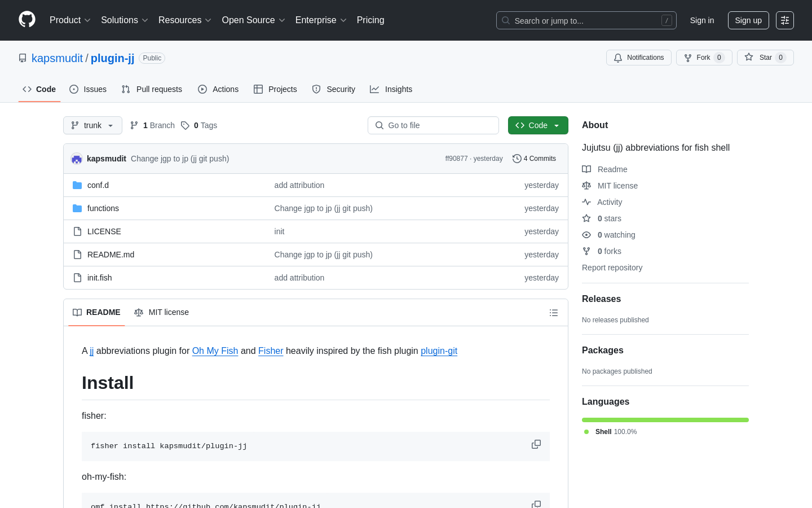Copy the omf install command
The width and height of the screenshot is (812, 508).
536,504
